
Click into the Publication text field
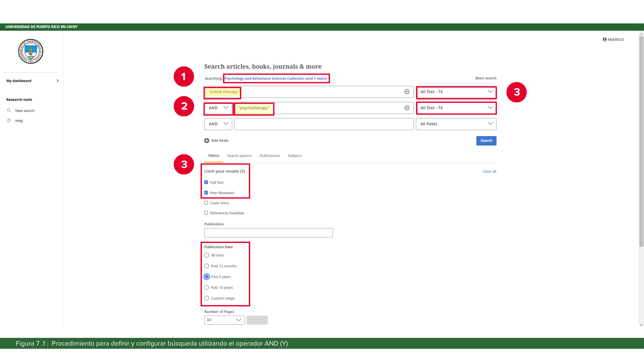pos(268,233)
